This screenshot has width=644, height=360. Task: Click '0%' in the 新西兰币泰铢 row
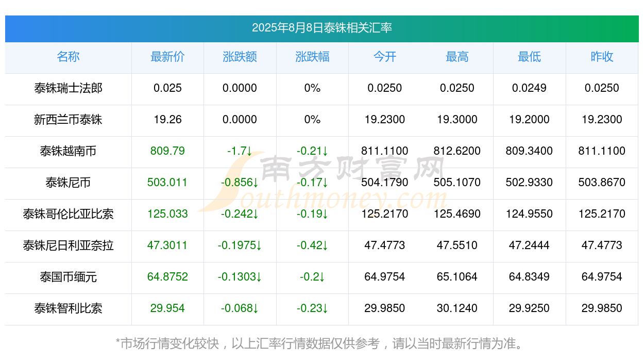[312, 120]
